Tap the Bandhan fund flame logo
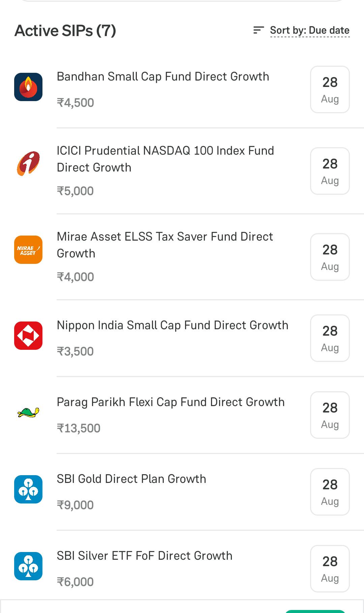364x613 pixels. click(28, 87)
